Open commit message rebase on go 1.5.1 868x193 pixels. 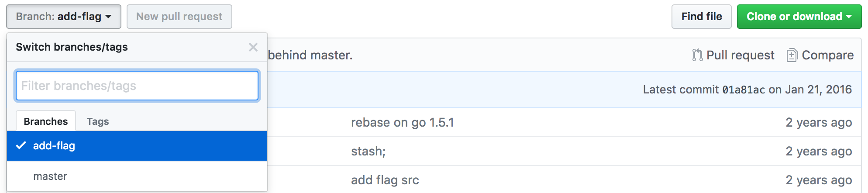403,122
